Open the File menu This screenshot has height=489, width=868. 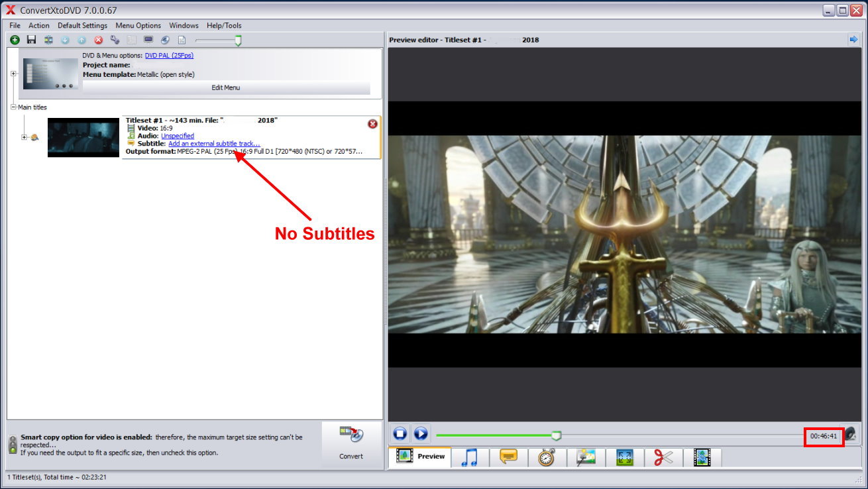click(x=15, y=25)
